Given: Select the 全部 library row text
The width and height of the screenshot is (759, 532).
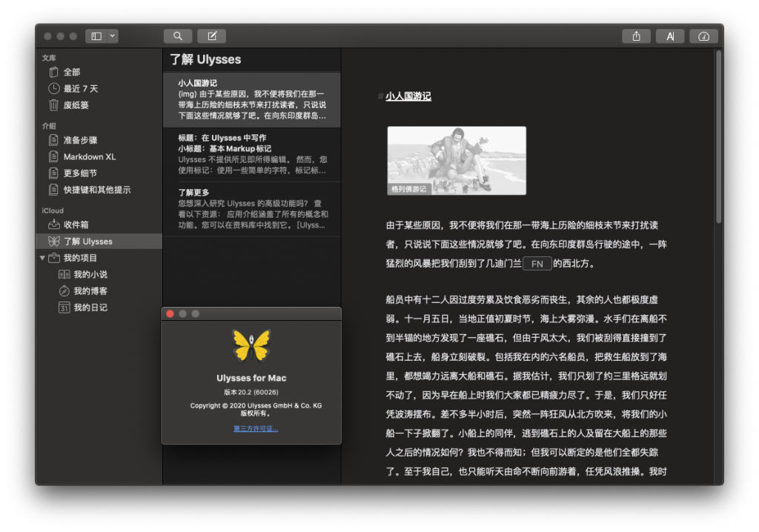Looking at the screenshot, I should pos(72,72).
